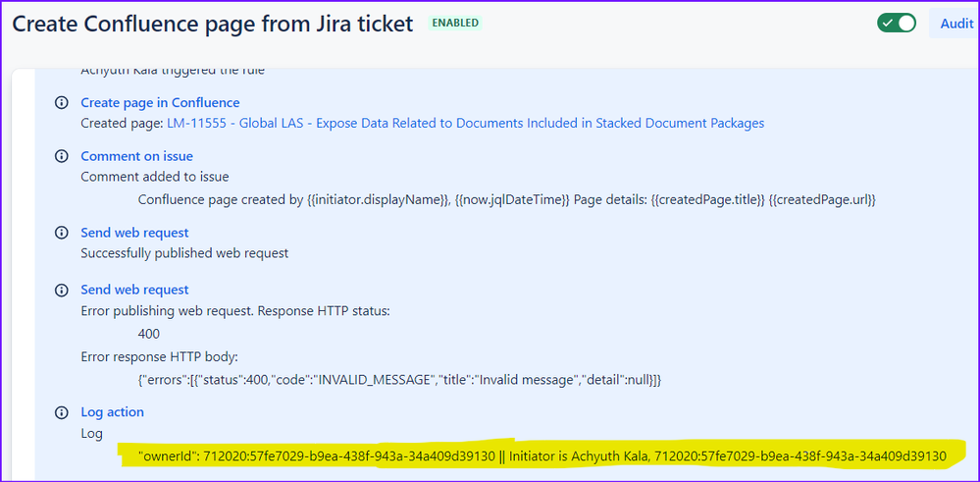Select the 'Successfully published web request' text
Image resolution: width=980 pixels, height=482 pixels.
click(184, 253)
